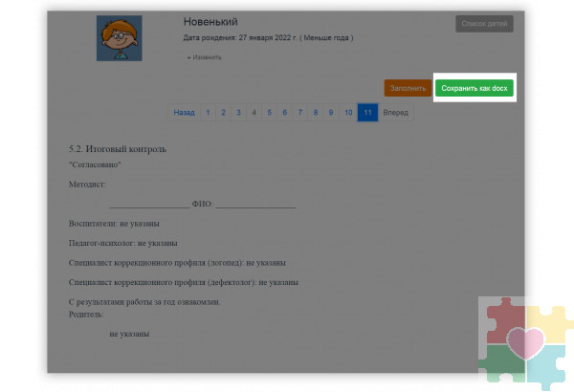The width and height of the screenshot is (574, 392).
Task: Switch to page 5 in pagination
Action: 269,112
